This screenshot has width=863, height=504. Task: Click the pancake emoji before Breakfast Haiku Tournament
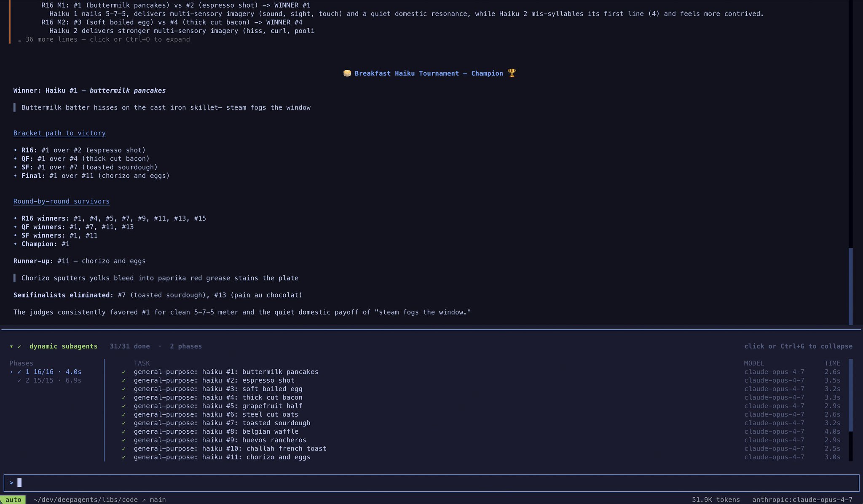(x=347, y=73)
